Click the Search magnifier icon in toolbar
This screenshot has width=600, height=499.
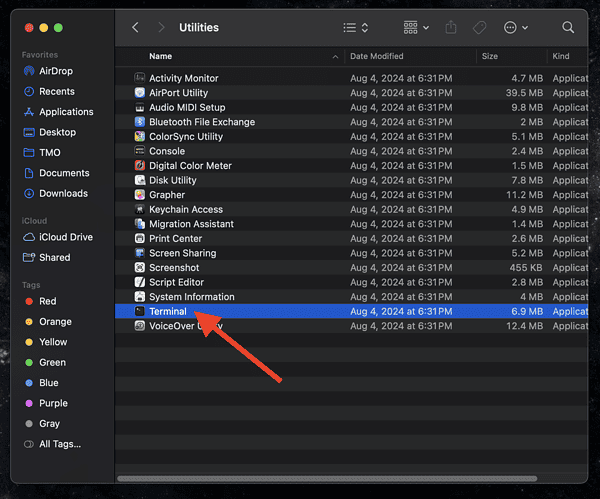pyautogui.click(x=568, y=28)
